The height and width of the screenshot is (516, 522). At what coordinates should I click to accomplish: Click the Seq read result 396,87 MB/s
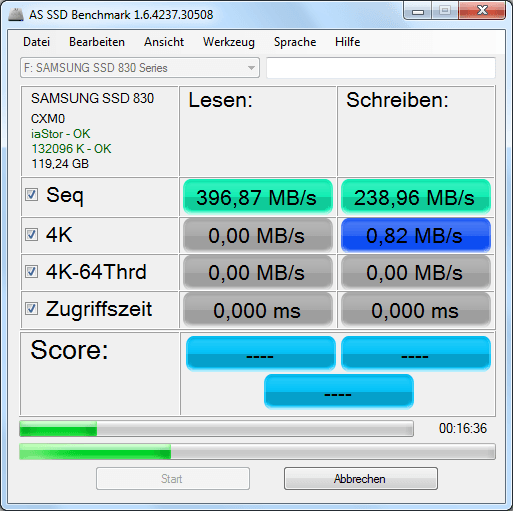258,197
